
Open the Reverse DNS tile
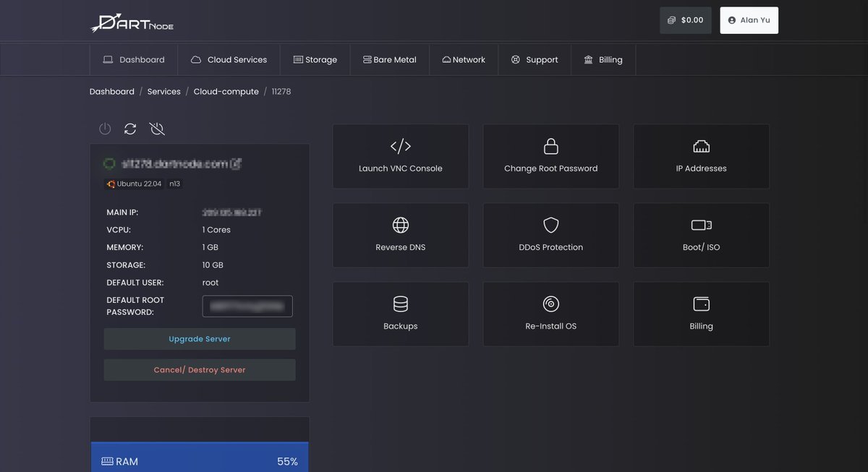point(400,235)
